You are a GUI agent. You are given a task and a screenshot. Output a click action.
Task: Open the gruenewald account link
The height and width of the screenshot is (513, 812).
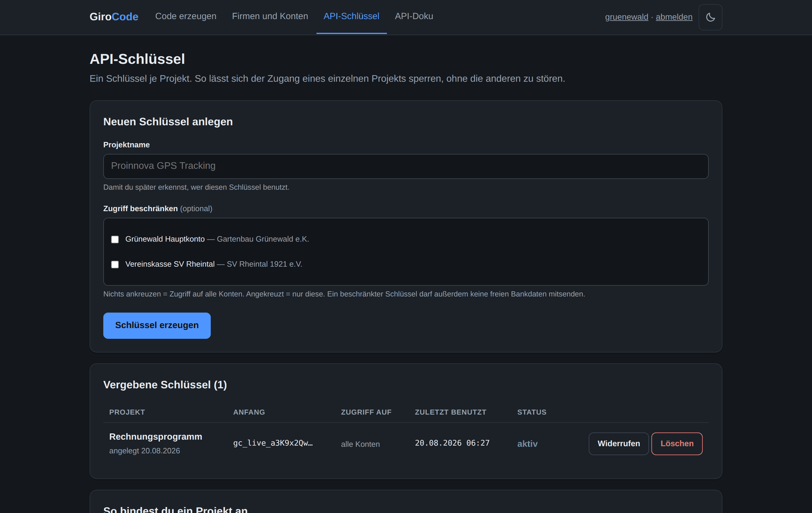(x=627, y=17)
